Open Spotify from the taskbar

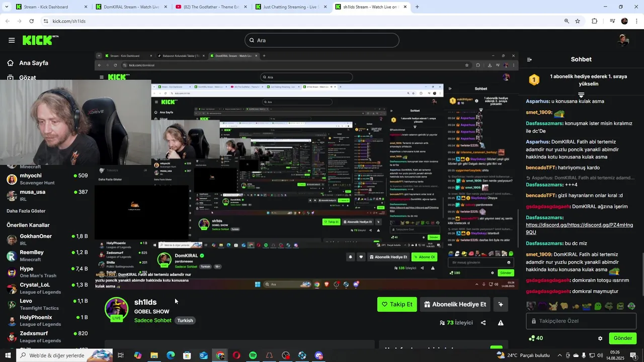click(x=253, y=355)
